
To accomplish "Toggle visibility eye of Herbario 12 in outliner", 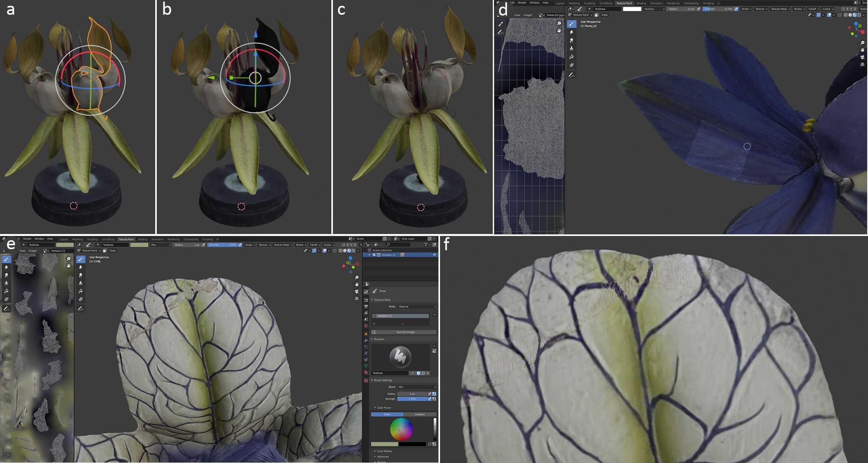I will [x=434, y=255].
